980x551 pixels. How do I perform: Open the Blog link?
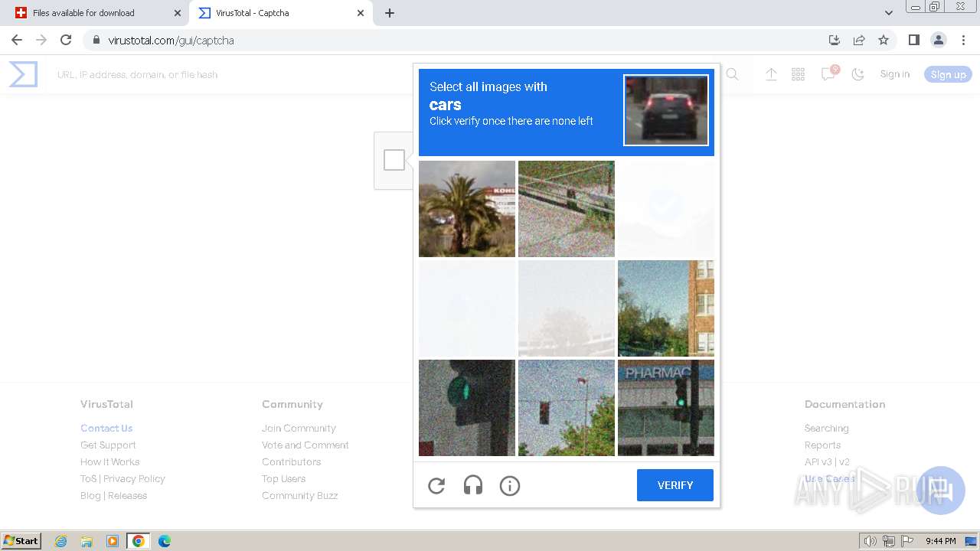(x=90, y=495)
